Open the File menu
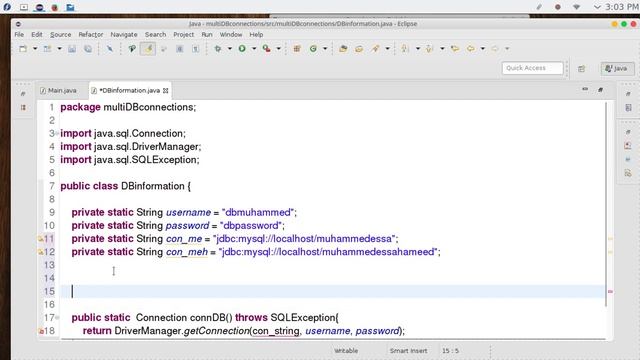The image size is (640, 360). 19,35
